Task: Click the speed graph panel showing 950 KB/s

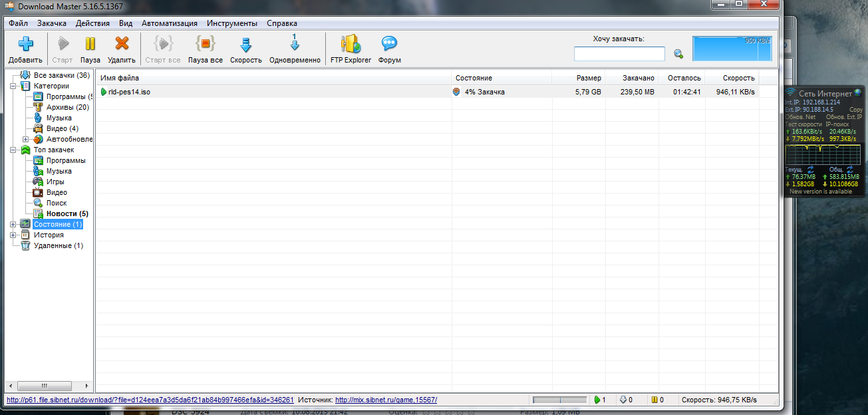Action: (x=732, y=49)
